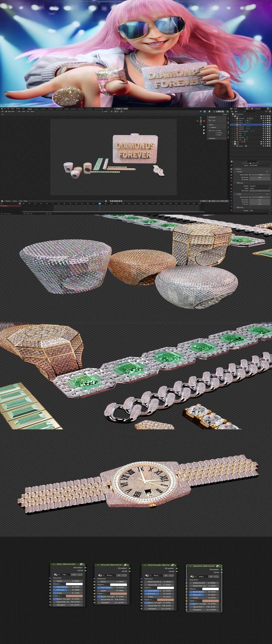
Task: Adjust Bevel 0.486 slider on Hex diamonds
Action: pyautogui.click(x=68, y=590)
